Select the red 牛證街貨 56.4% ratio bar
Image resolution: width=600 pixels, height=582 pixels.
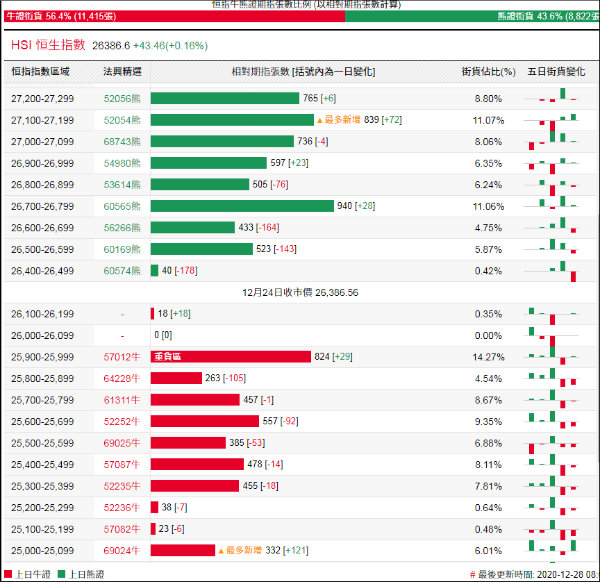174,16
